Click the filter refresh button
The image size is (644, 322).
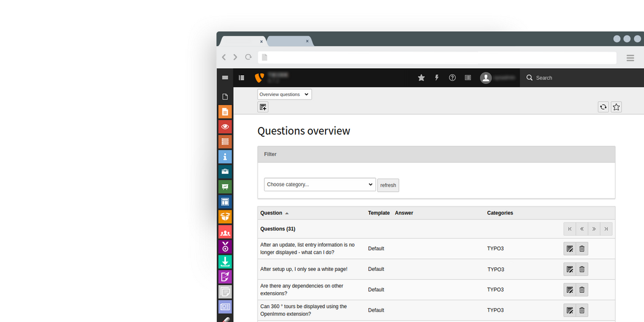[388, 185]
